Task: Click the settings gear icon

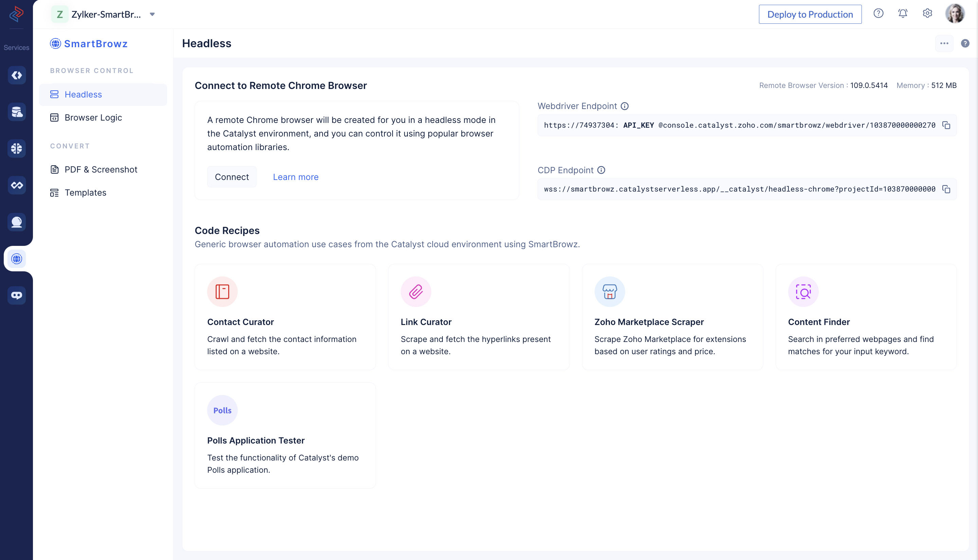Action: (x=927, y=14)
